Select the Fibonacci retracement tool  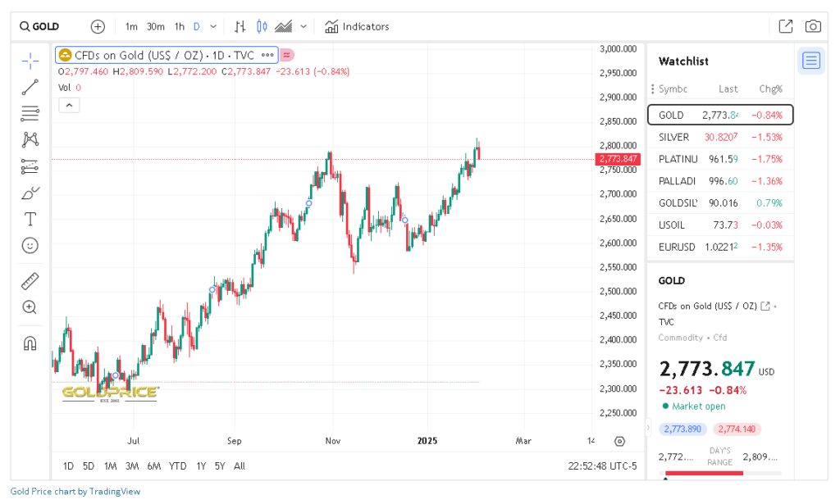(x=30, y=113)
